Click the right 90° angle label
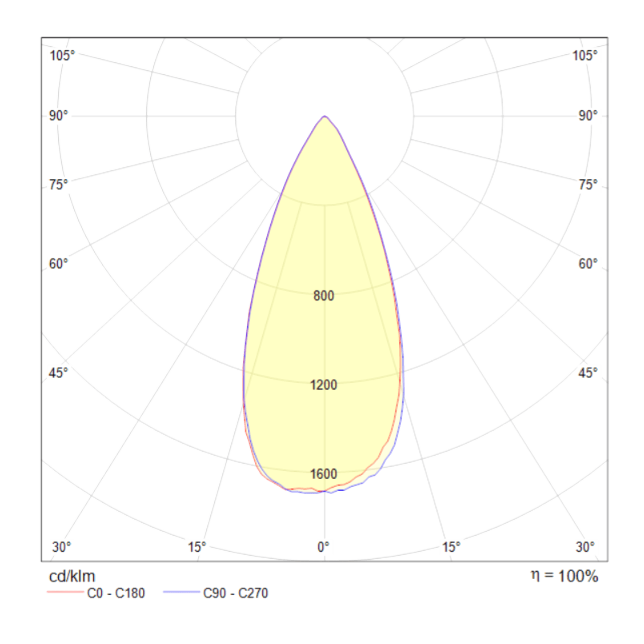This screenshot has height=644, width=644. (588, 116)
